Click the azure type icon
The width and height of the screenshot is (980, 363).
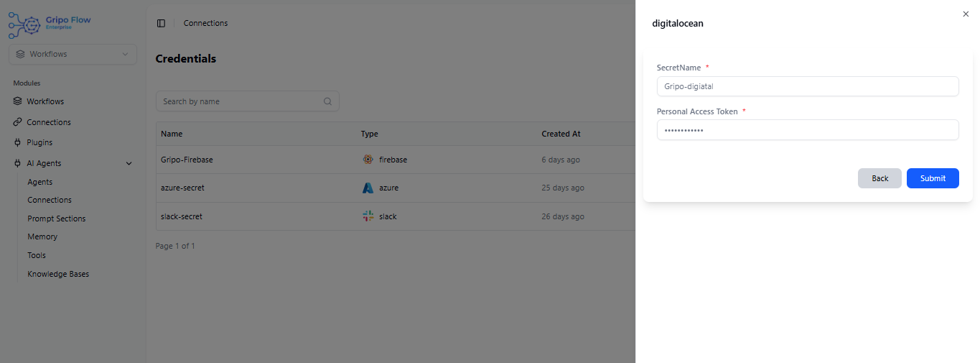[368, 188]
